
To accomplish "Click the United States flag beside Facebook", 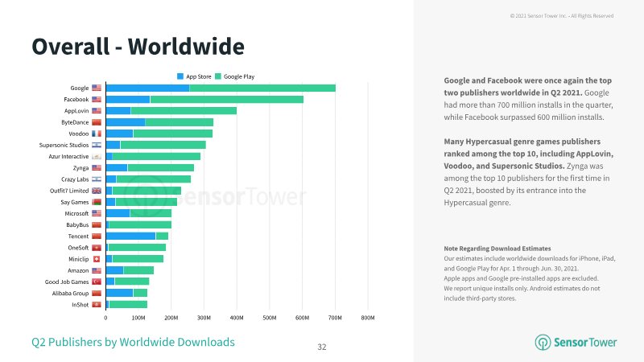I will tap(97, 99).
